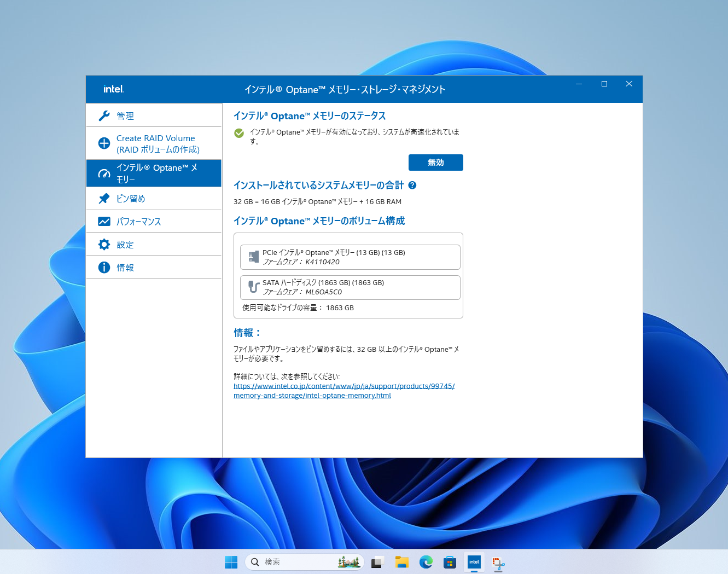Image resolution: width=728 pixels, height=574 pixels.
Task: Click the 32 GB memory total text
Action: pyautogui.click(x=317, y=201)
